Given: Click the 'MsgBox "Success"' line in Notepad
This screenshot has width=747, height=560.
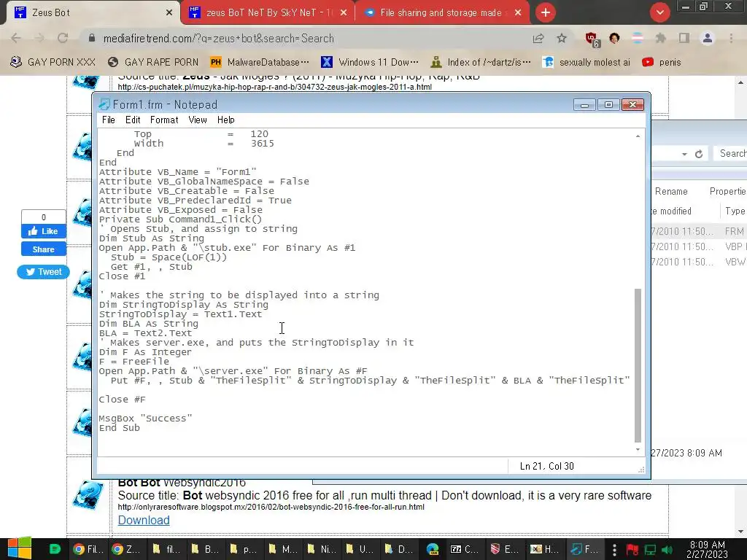Looking at the screenshot, I should (x=145, y=419).
